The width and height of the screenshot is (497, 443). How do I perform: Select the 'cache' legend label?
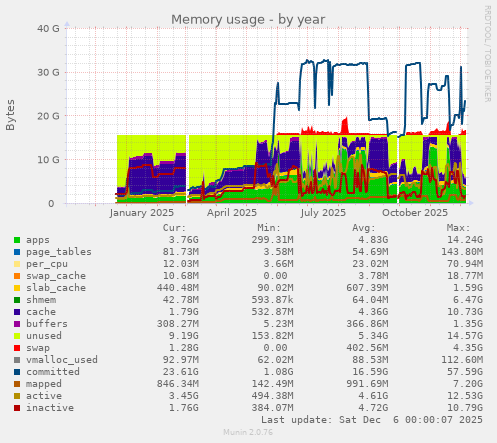click(x=41, y=312)
